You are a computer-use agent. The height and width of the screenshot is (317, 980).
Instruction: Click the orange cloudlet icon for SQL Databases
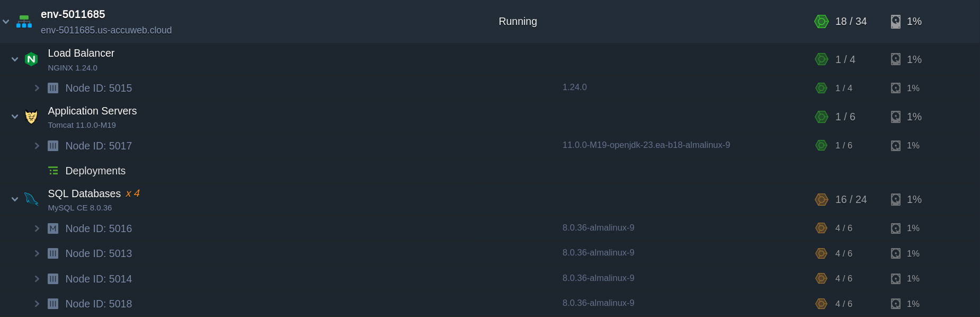pyautogui.click(x=821, y=200)
